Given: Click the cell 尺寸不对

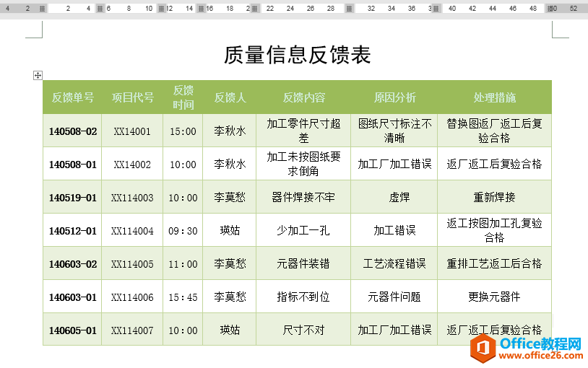Looking at the screenshot, I should 303,330.
